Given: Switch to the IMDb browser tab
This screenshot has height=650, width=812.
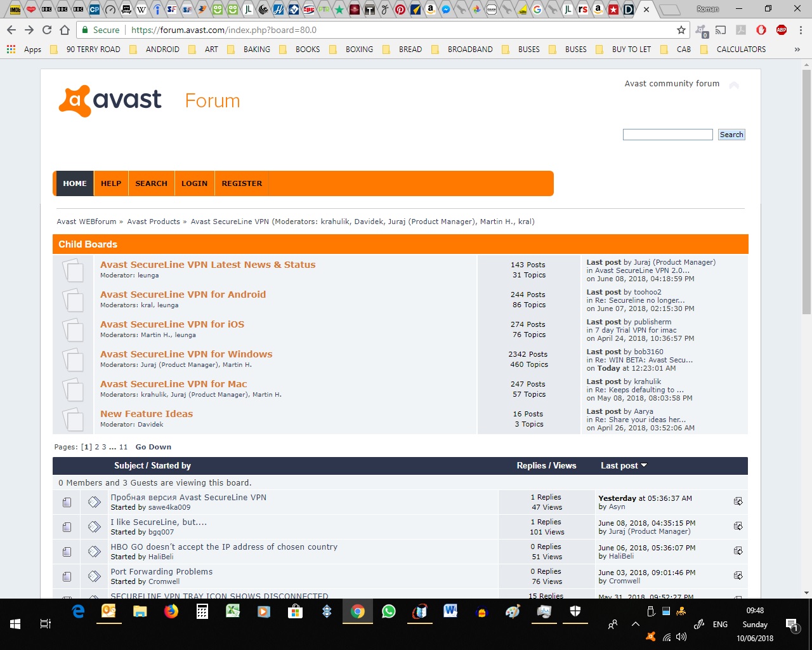Looking at the screenshot, I should point(15,9).
